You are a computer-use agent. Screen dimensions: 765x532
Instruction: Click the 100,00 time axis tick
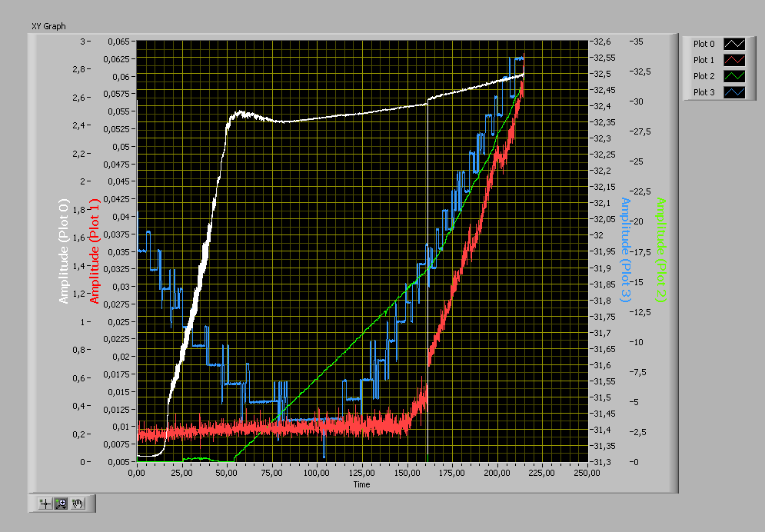[317, 473]
